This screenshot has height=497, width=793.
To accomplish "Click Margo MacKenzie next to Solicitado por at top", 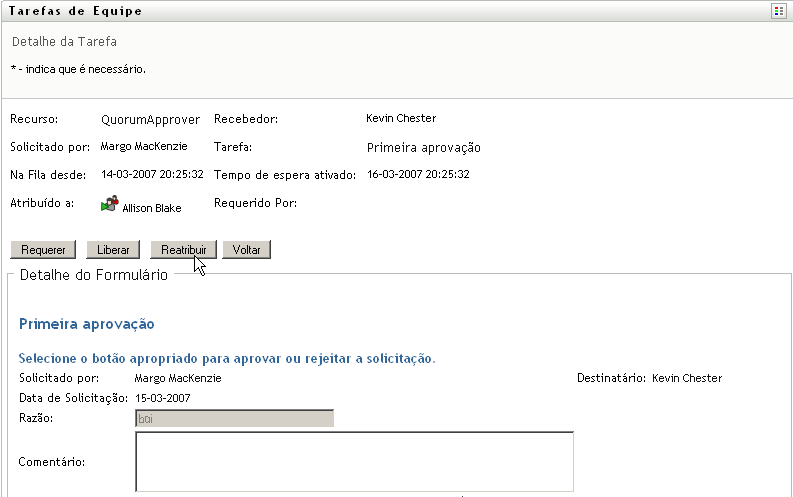I will (144, 147).
